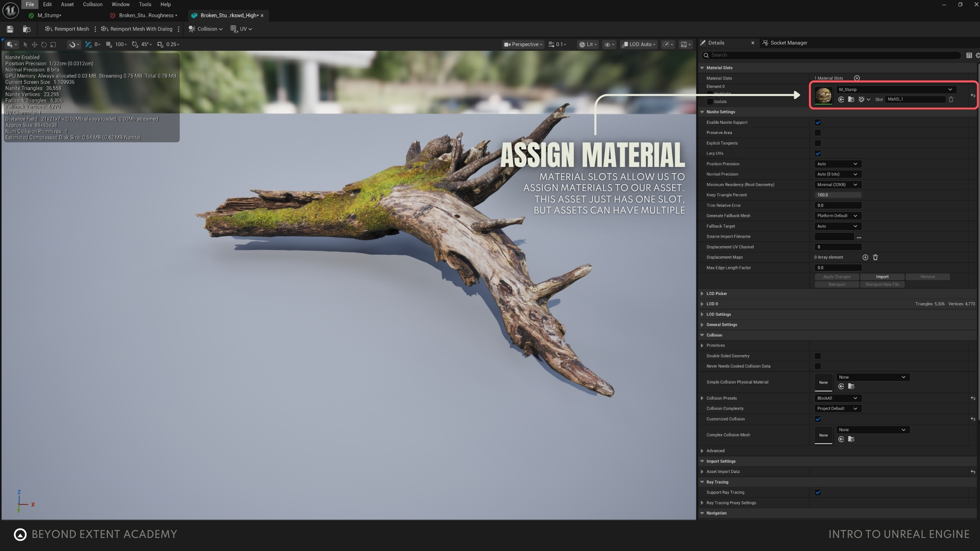Open the Reimport Mesh toolbar button
The image size is (980, 551).
pyautogui.click(x=67, y=29)
